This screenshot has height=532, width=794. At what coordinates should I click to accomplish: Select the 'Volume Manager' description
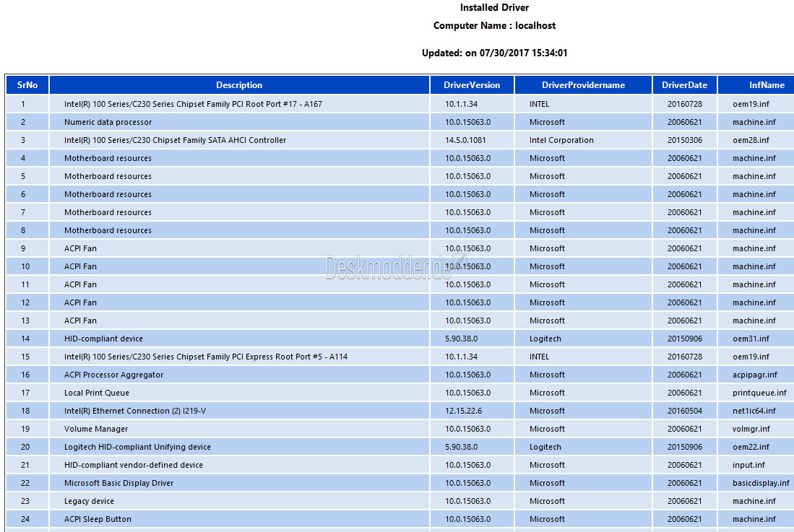[x=96, y=429]
